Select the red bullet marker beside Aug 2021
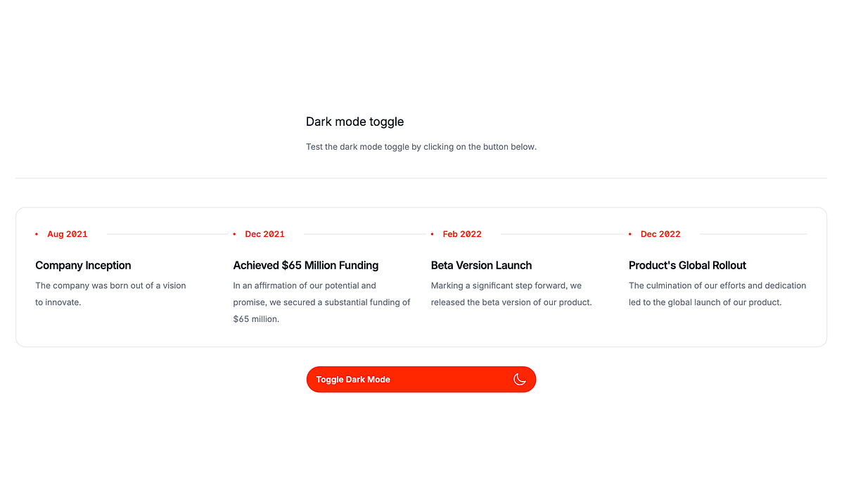This screenshot has width=844, height=504. click(37, 234)
